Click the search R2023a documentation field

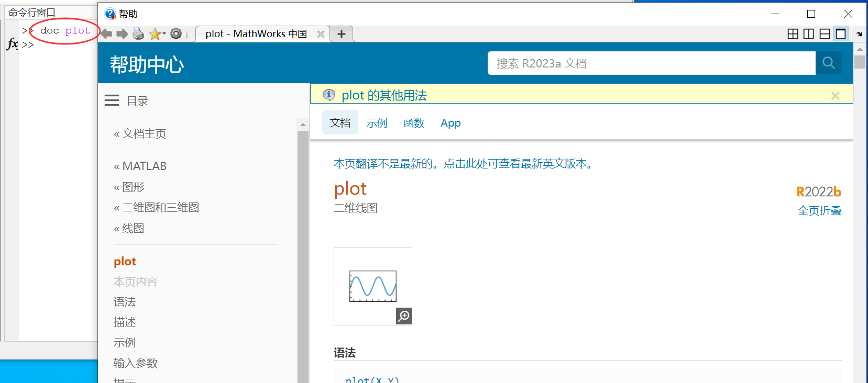click(x=651, y=63)
